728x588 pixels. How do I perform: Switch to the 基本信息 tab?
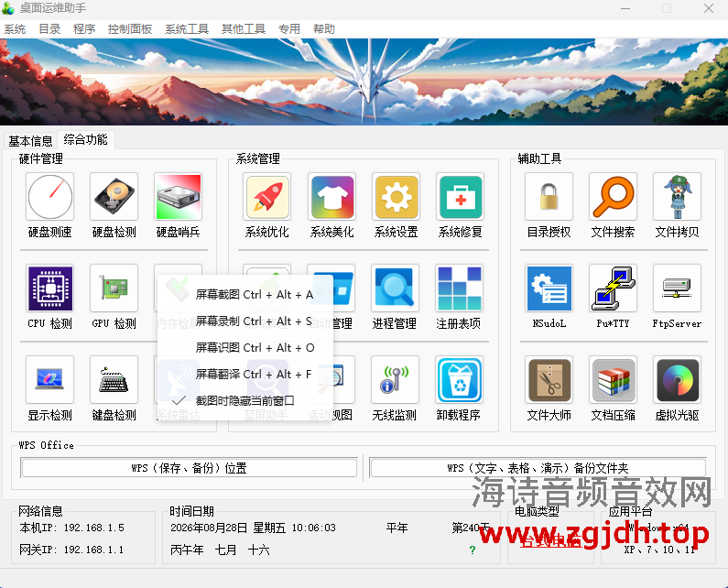[x=30, y=141]
